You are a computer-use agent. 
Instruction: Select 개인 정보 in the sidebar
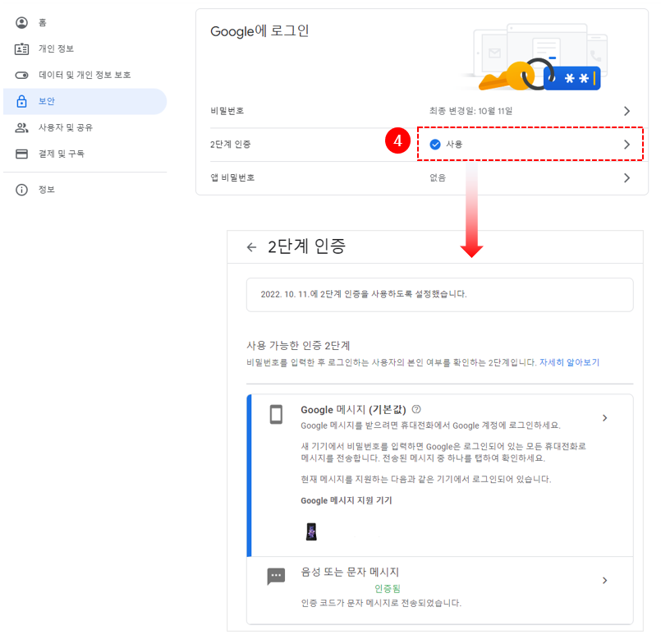(x=85, y=49)
